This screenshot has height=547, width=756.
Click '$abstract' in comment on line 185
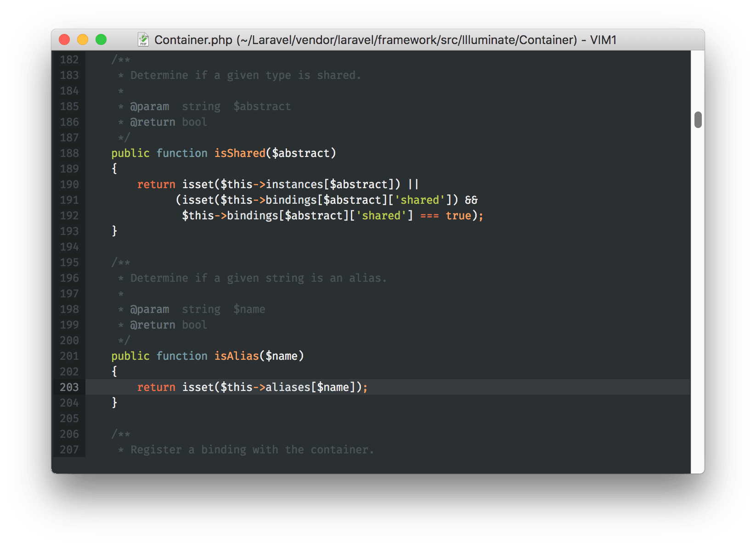(262, 106)
